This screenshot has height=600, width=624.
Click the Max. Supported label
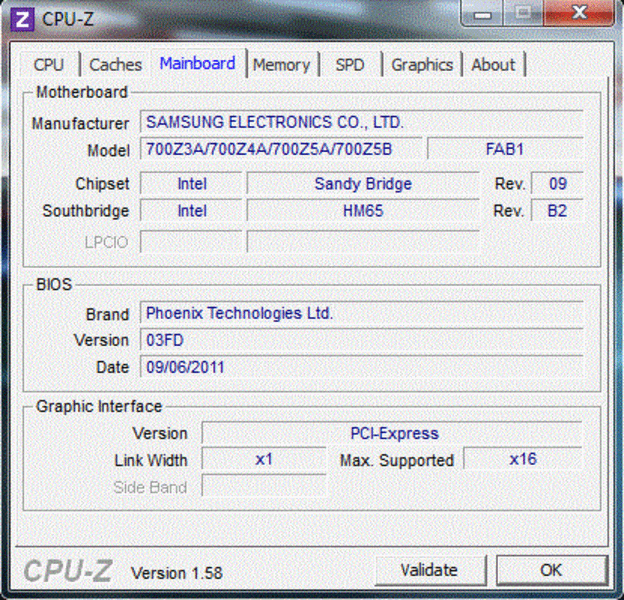click(x=397, y=461)
